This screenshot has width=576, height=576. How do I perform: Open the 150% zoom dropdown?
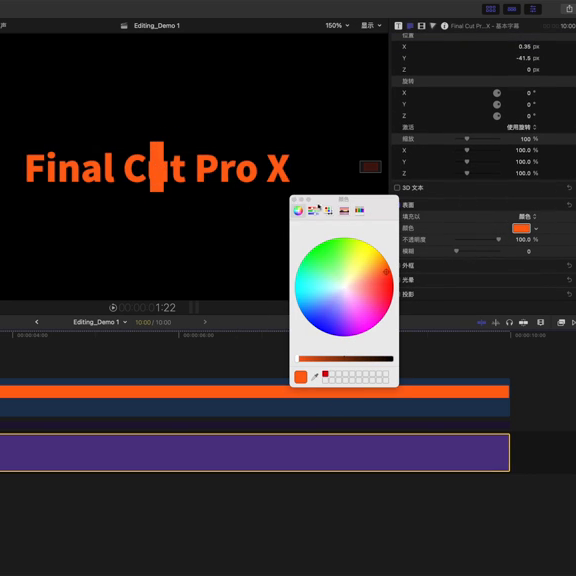[337, 25]
